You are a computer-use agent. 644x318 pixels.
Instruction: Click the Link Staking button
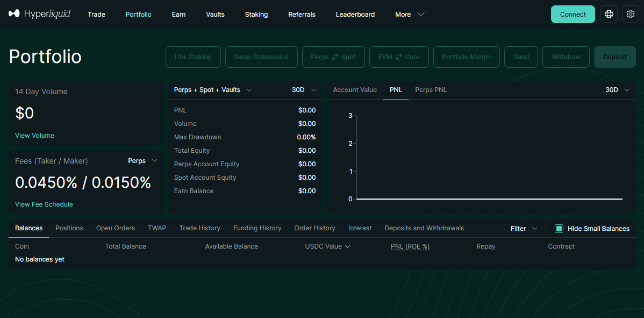tap(193, 57)
